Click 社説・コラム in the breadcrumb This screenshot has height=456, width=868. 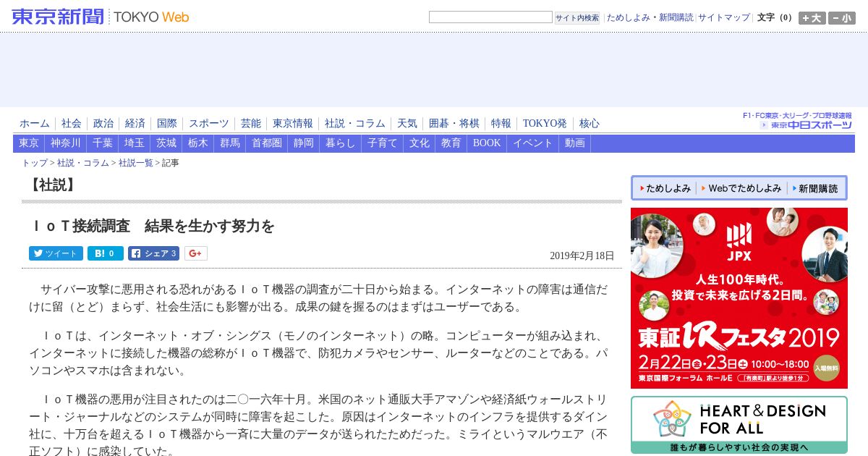click(83, 163)
